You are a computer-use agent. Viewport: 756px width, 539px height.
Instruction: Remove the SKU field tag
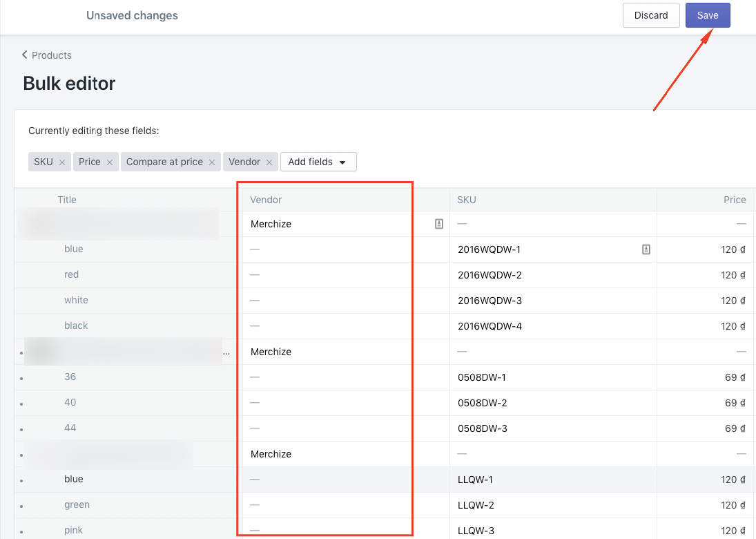point(62,162)
